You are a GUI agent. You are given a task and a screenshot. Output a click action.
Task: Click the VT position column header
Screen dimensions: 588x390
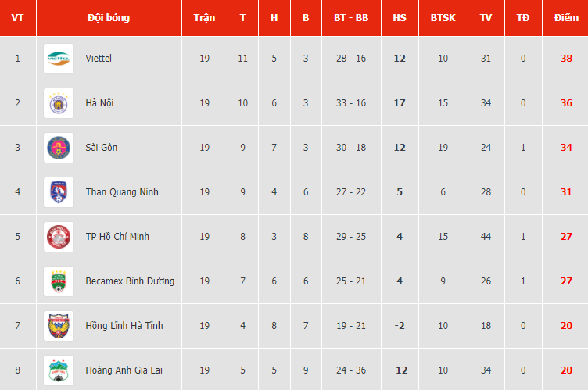coord(18,18)
